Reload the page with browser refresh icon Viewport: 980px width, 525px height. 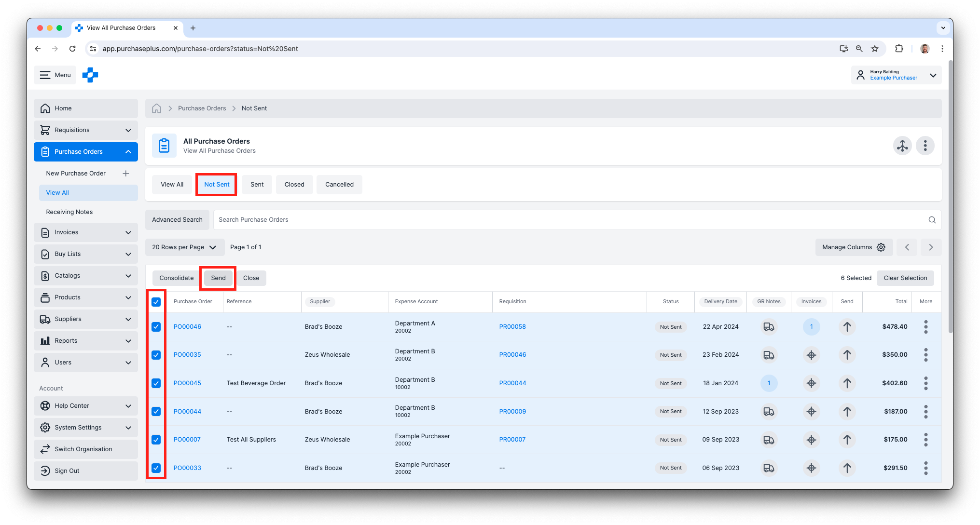point(72,49)
